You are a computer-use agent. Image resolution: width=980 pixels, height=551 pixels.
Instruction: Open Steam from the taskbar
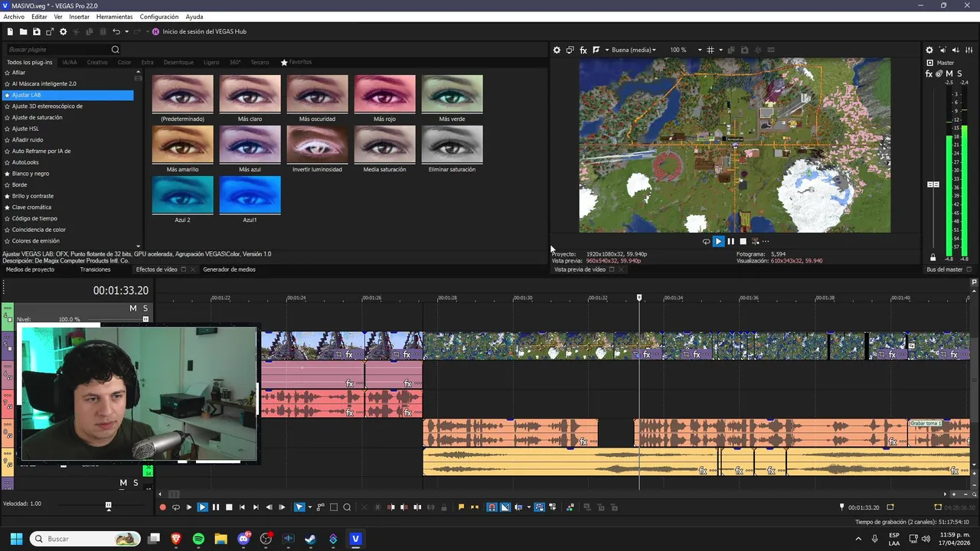pos(310,539)
